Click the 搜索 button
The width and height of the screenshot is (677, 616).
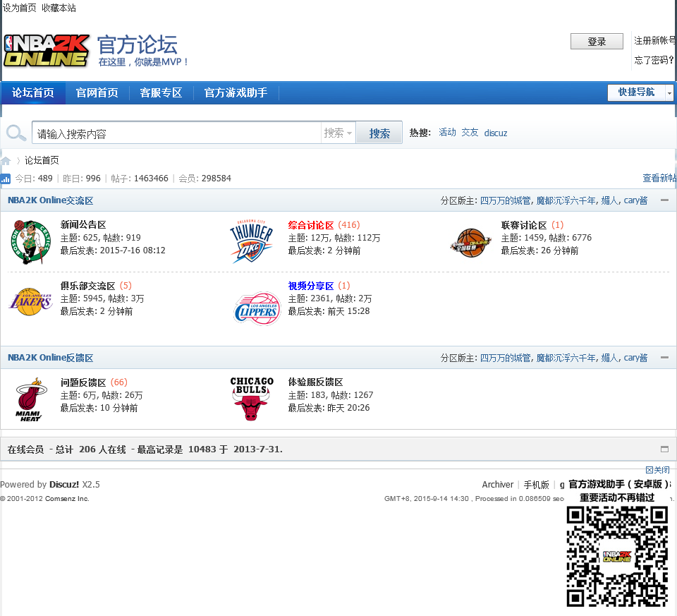[x=379, y=133]
